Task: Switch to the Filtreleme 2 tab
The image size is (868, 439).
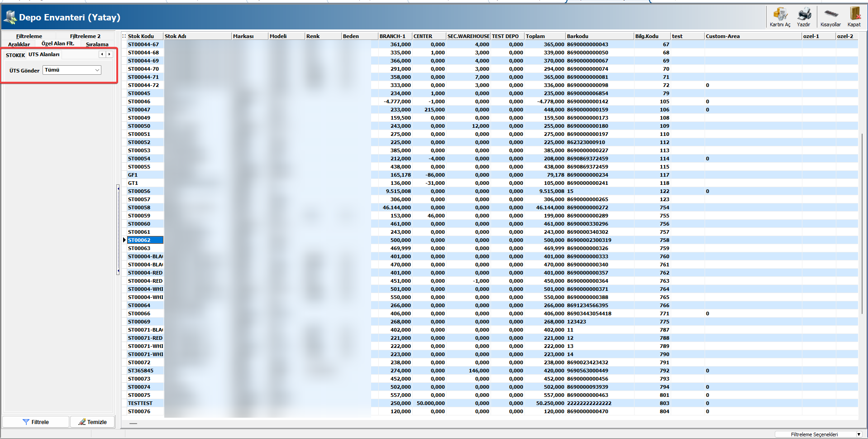Action: [85, 36]
